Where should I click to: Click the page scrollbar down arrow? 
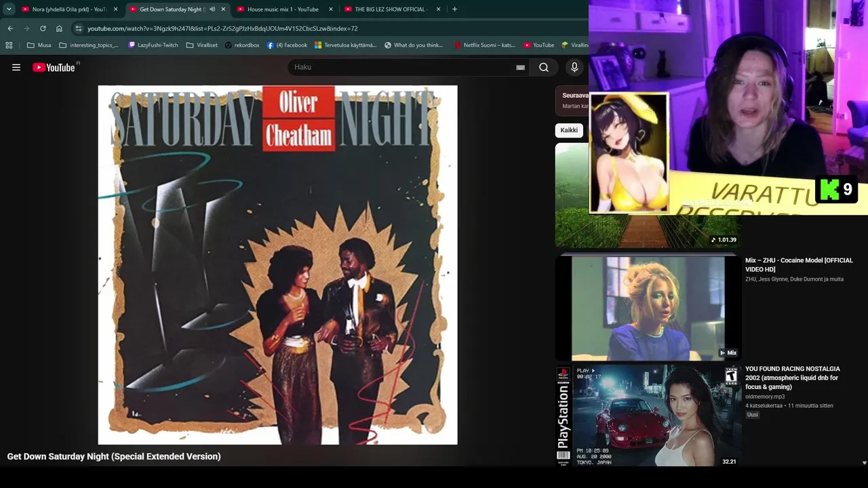[x=864, y=463]
